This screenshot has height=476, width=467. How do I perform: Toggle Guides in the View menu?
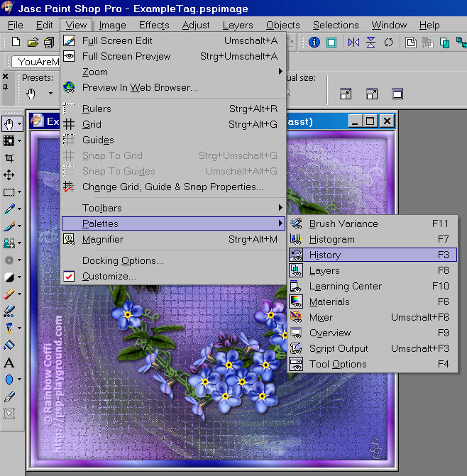point(173,140)
